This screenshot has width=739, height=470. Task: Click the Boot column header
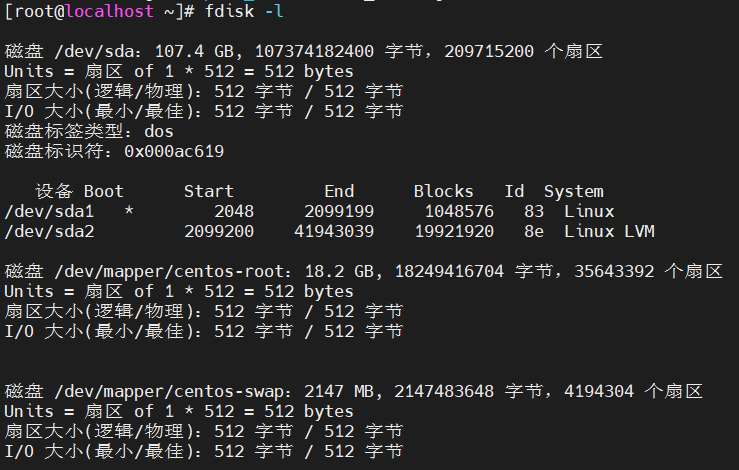click(x=103, y=191)
